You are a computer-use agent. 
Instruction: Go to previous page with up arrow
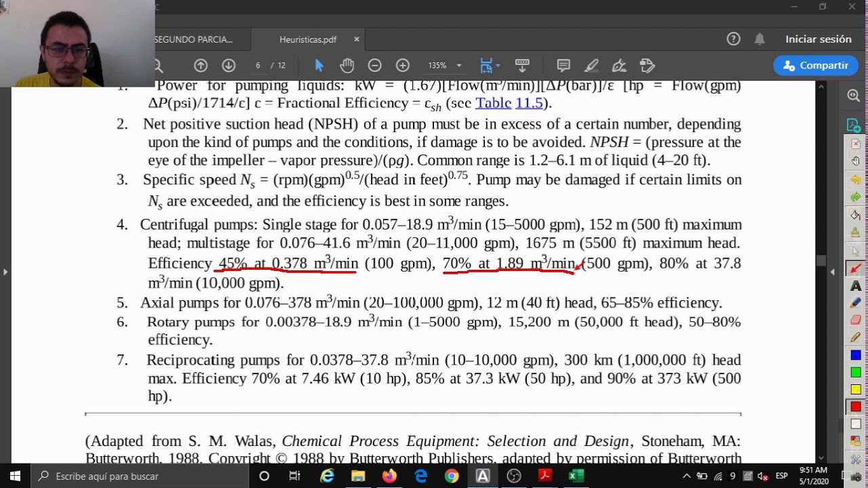pos(201,66)
